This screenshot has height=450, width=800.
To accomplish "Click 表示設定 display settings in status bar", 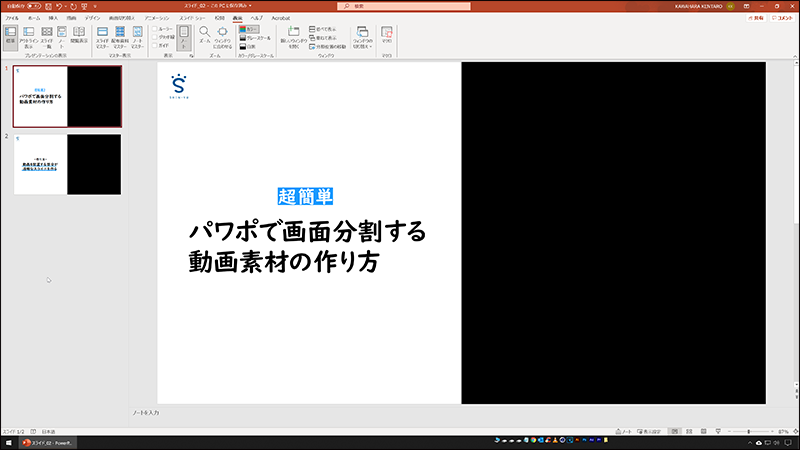I will tap(648, 432).
